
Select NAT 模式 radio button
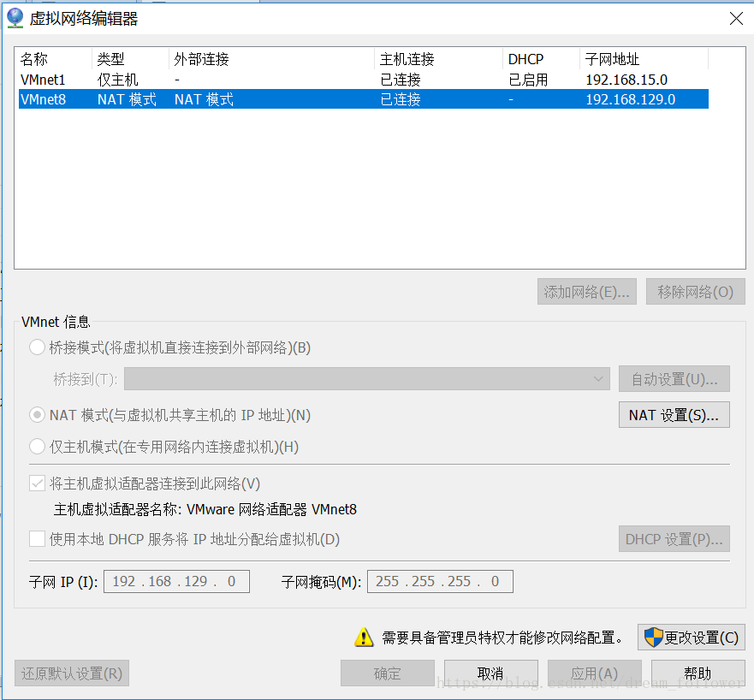pos(37,415)
